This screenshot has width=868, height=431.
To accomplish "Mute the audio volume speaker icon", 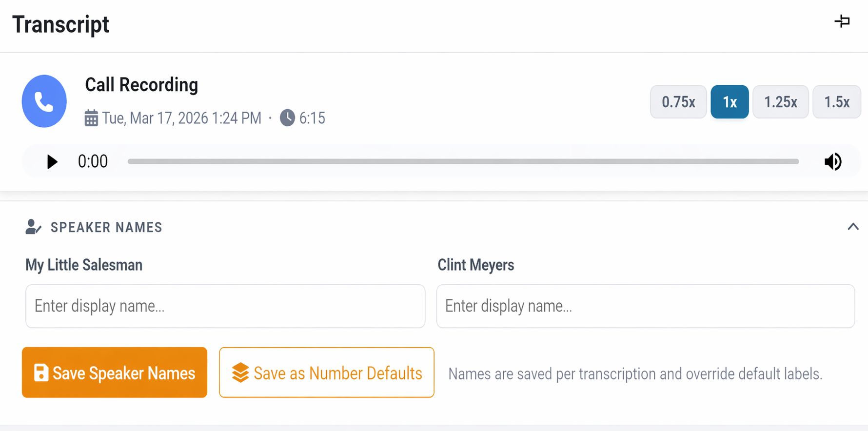I will pos(833,161).
